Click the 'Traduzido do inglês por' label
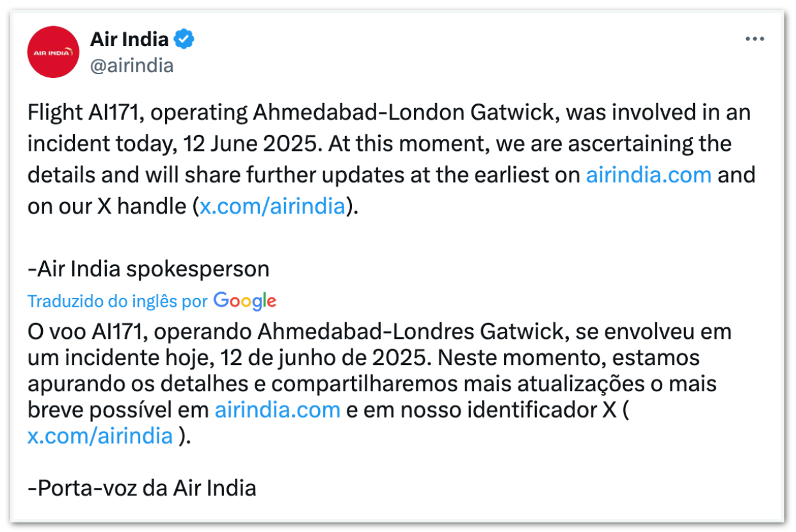Image resolution: width=796 pixels, height=532 pixels. click(x=118, y=301)
